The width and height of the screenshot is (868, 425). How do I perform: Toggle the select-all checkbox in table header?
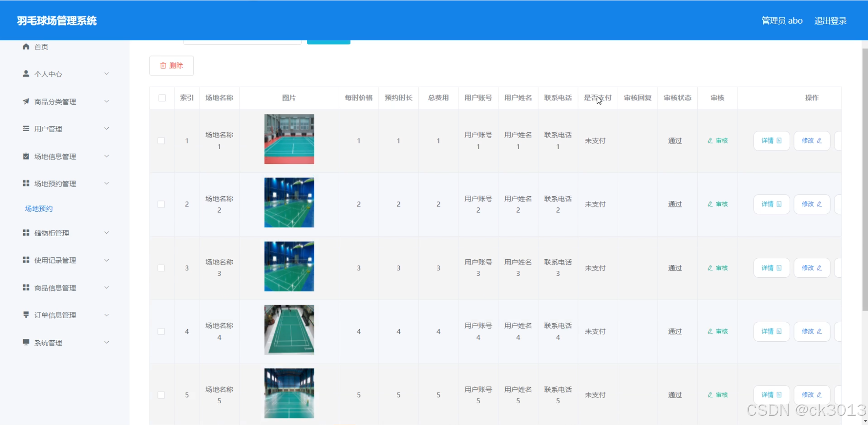(x=162, y=98)
